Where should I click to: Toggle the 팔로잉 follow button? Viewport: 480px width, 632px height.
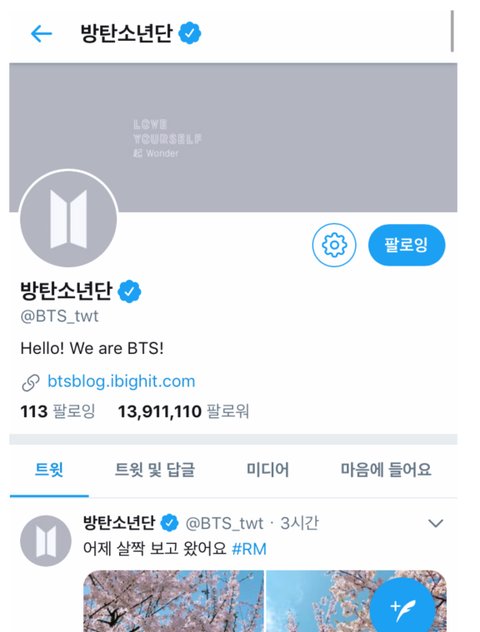point(407,245)
